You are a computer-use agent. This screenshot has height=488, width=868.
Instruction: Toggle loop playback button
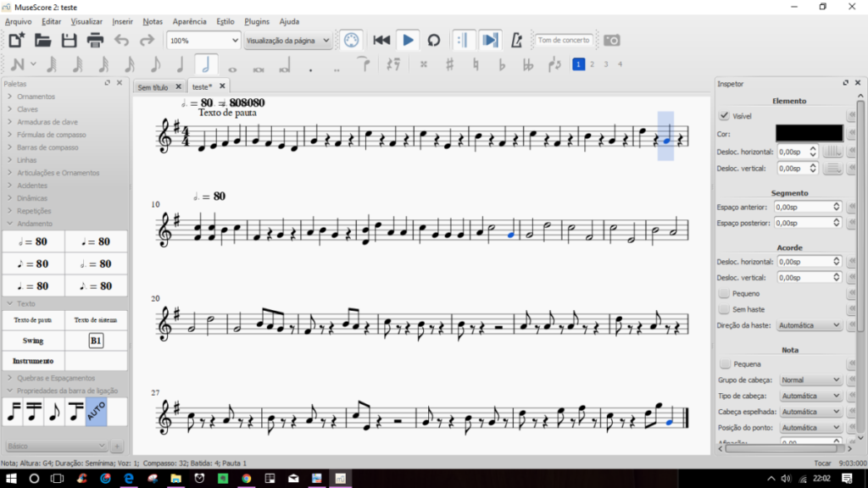[433, 40]
